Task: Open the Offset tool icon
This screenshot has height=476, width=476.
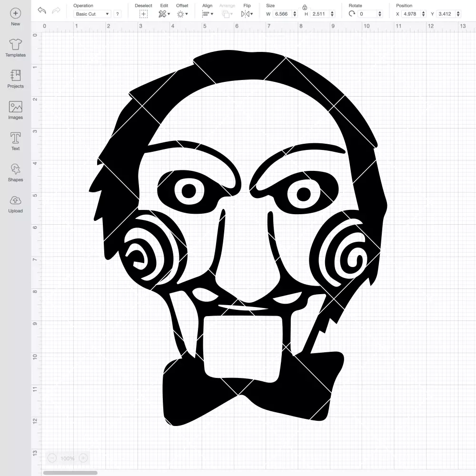Action: (180, 14)
